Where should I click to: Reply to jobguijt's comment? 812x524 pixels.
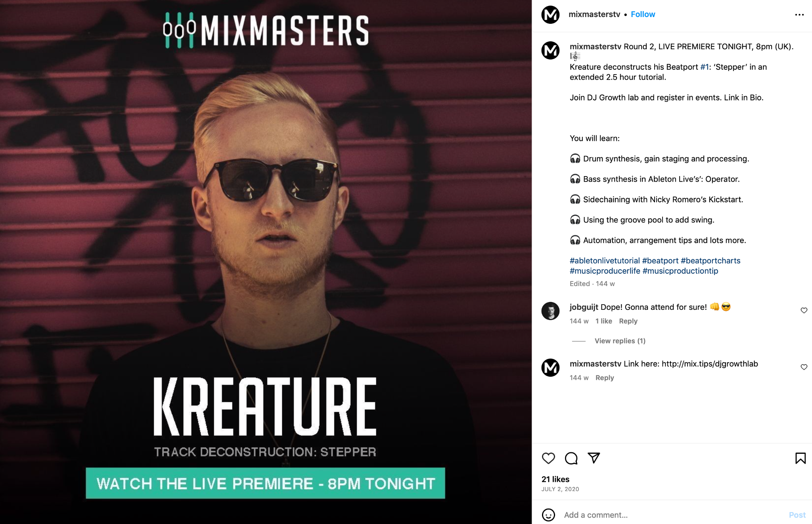(x=628, y=321)
